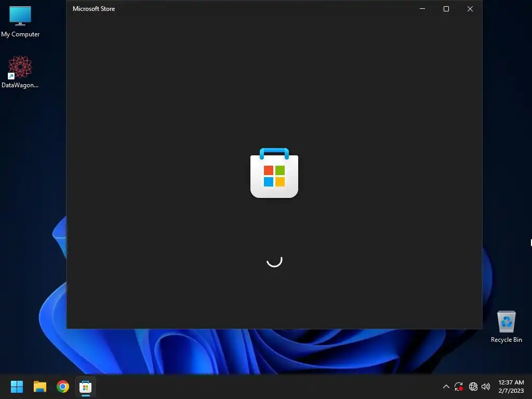The width and height of the screenshot is (532, 399).
Task: Open the volume speaker tray icon
Action: (x=486, y=387)
